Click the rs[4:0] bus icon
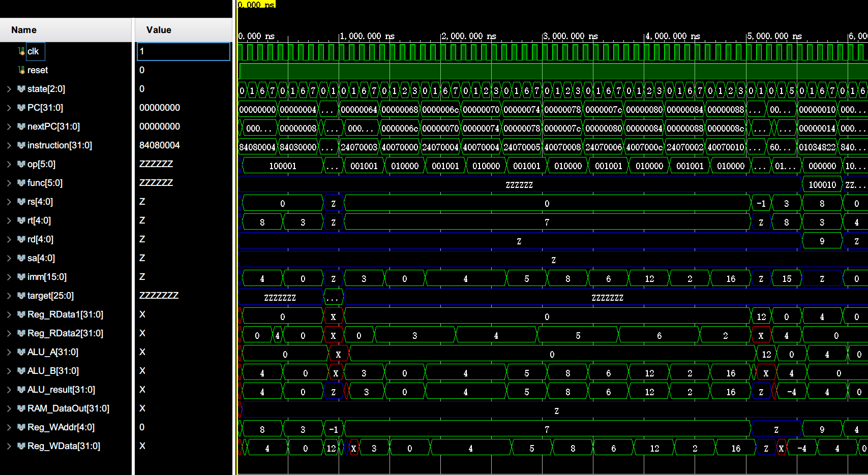 [21, 202]
